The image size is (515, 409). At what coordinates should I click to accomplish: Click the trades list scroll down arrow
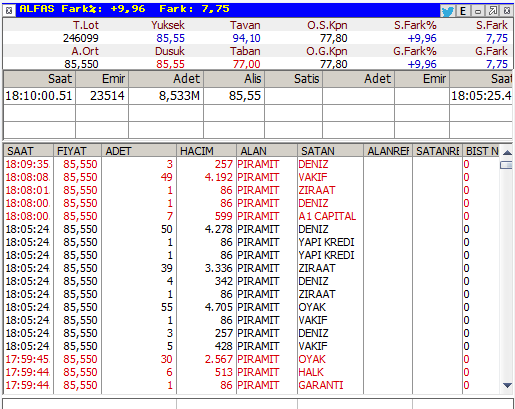[507, 385]
